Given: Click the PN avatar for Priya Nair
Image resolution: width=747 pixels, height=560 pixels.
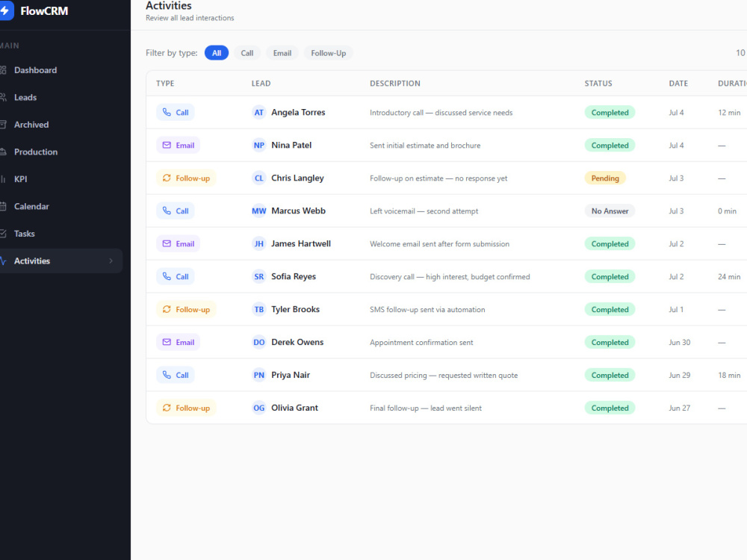Looking at the screenshot, I should point(258,376).
